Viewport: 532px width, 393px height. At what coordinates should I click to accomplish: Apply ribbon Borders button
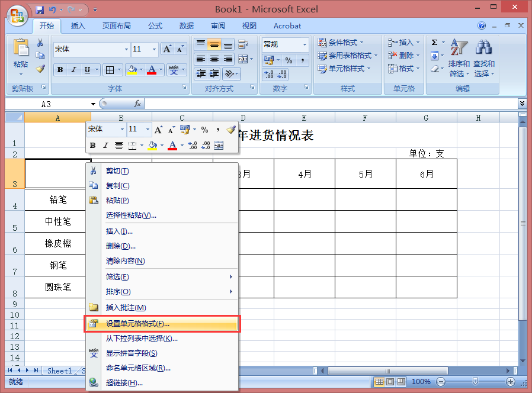tap(110, 70)
